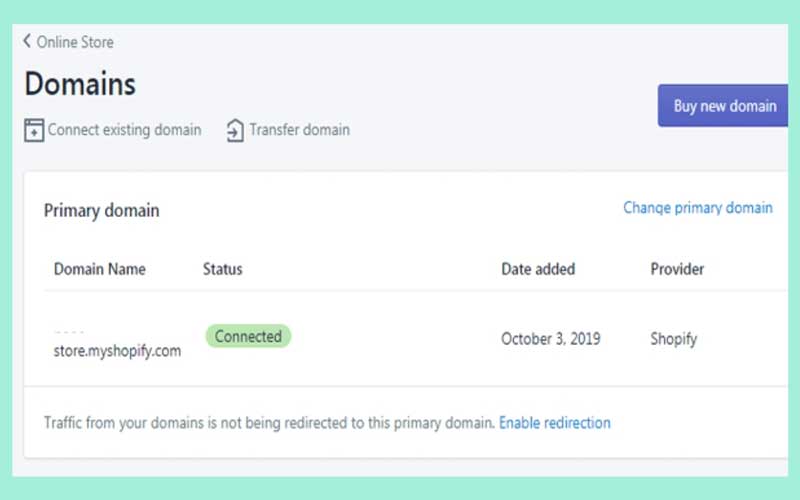Image resolution: width=800 pixels, height=500 pixels.
Task: Open the store.myshopify.com domain entry
Action: 117,351
